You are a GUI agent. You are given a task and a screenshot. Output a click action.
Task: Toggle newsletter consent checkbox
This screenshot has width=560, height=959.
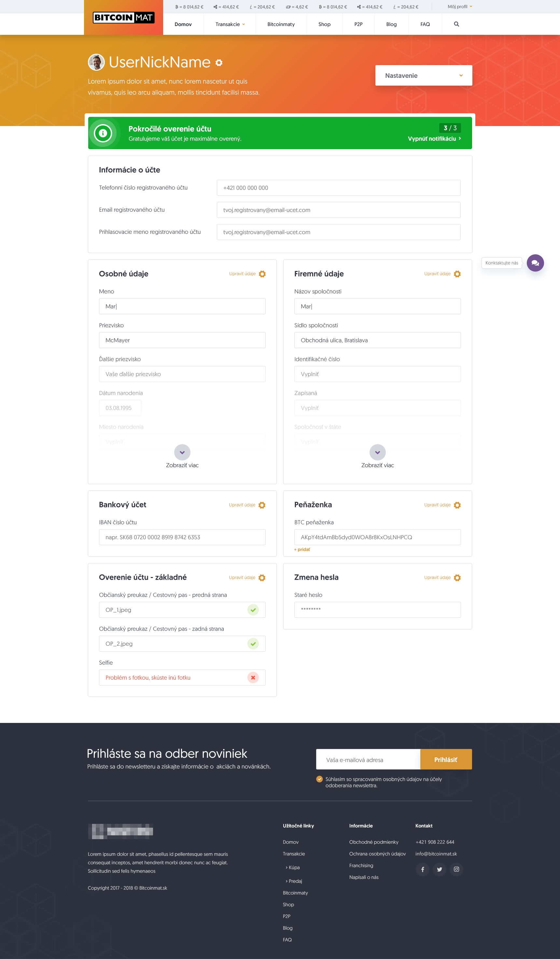(x=320, y=779)
